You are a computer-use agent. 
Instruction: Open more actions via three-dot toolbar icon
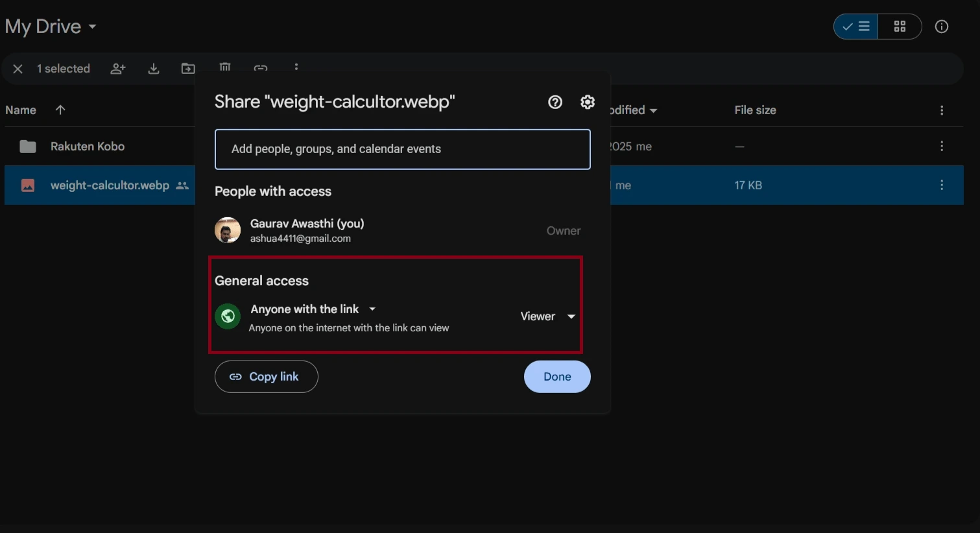click(296, 68)
